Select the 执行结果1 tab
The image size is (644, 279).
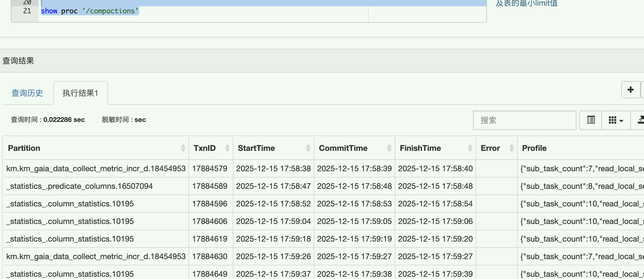[x=80, y=93]
